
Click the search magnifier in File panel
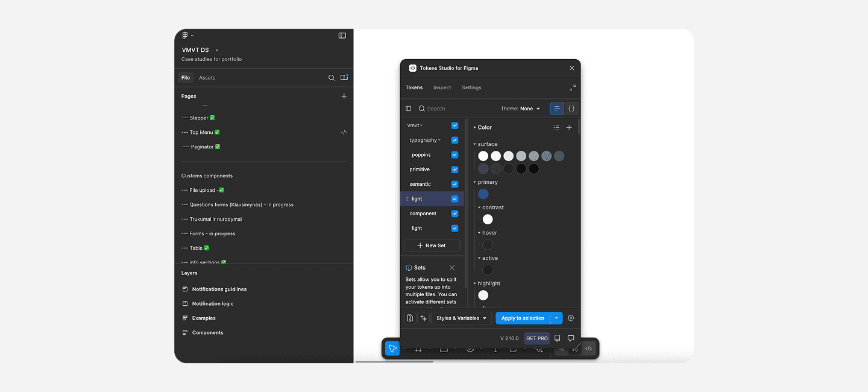[x=332, y=78]
